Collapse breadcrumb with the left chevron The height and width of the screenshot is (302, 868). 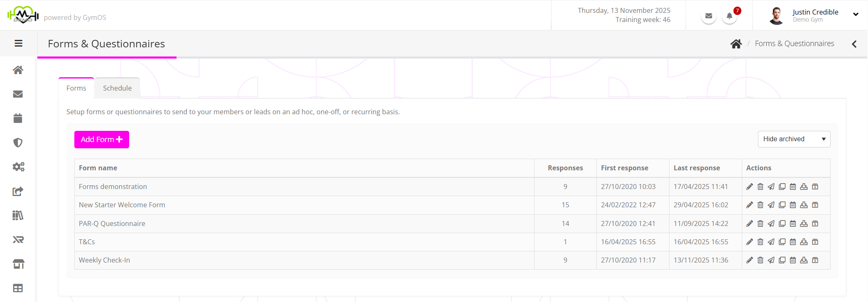854,44
